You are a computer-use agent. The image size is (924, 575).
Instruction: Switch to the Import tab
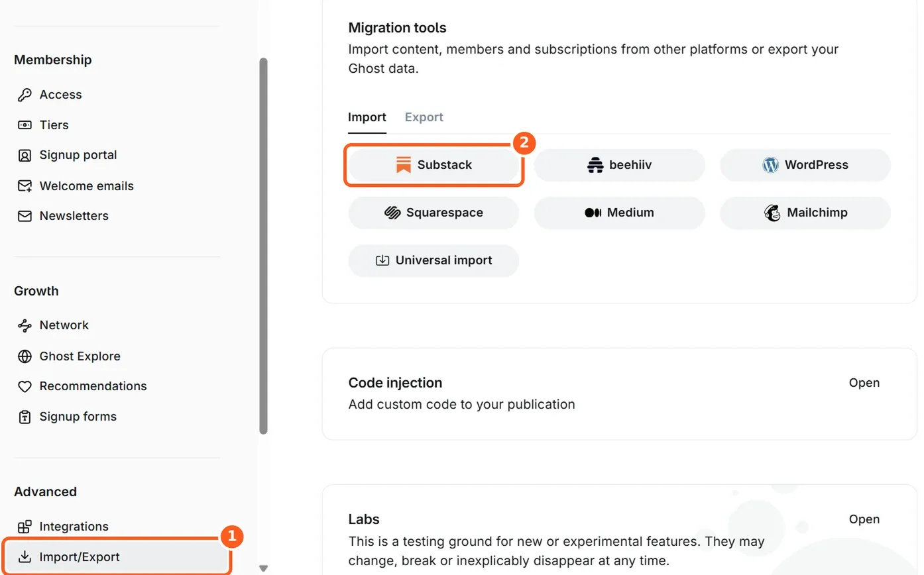[367, 117]
